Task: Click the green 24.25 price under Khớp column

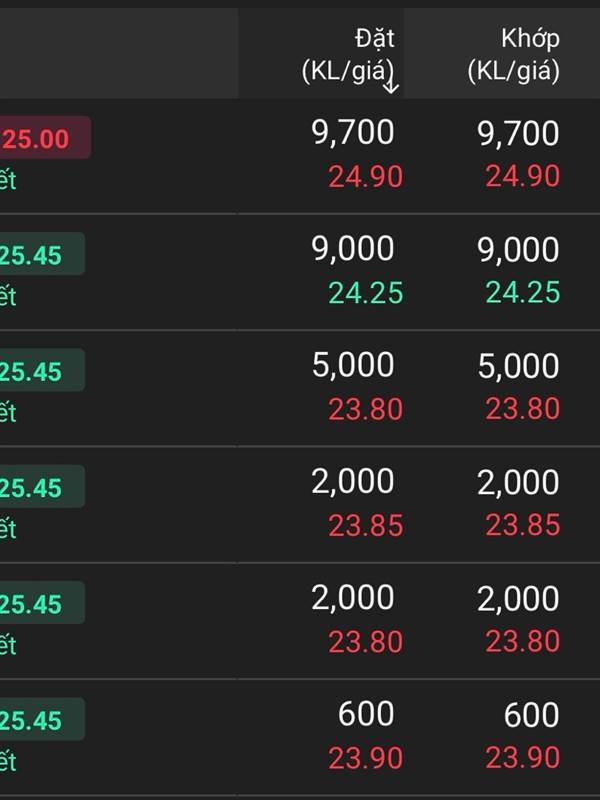Action: pyautogui.click(x=522, y=292)
